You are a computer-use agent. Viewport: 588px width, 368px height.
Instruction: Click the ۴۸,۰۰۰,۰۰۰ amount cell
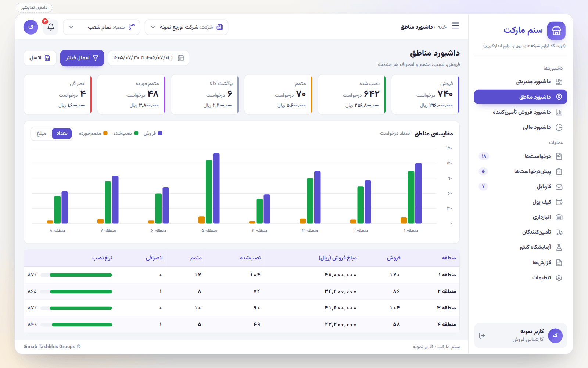[x=340, y=275]
